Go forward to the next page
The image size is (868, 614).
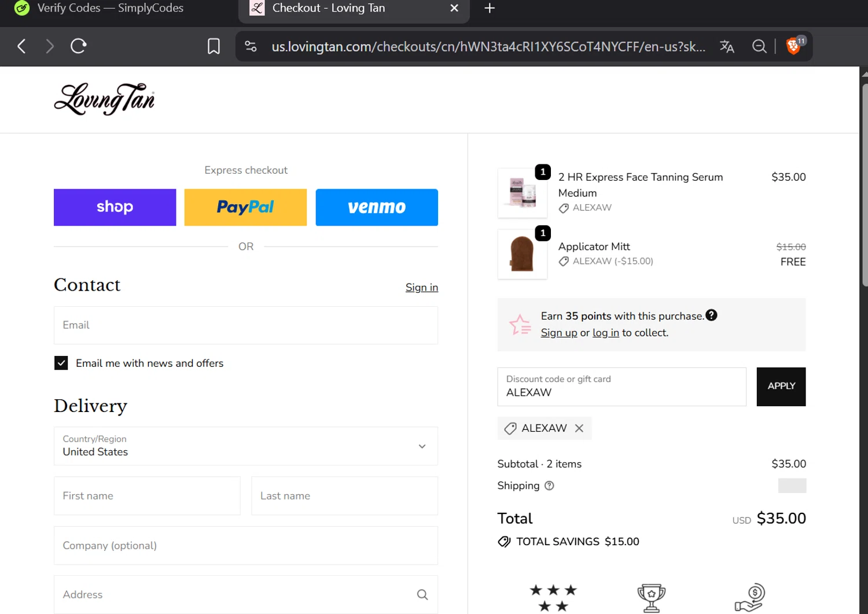point(50,46)
